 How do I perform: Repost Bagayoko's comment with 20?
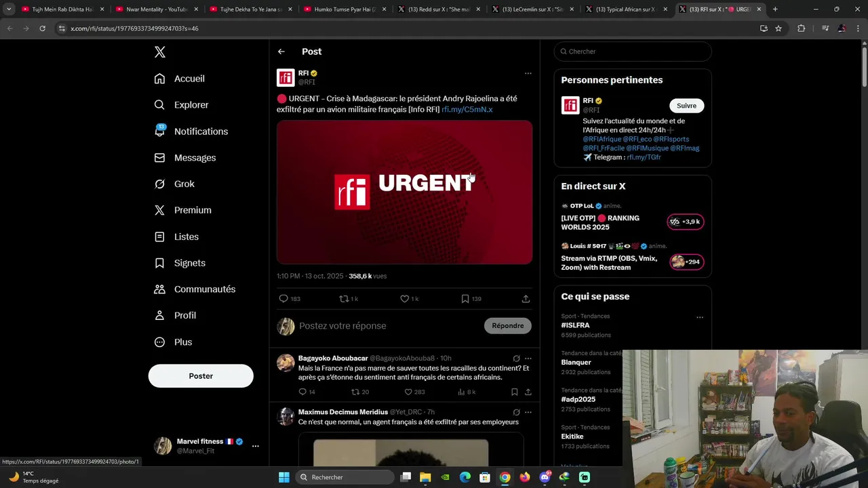[360, 392]
